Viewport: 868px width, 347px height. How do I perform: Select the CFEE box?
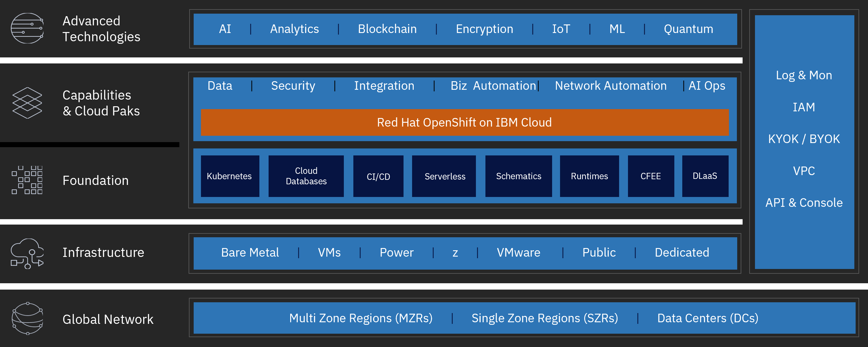651,176
